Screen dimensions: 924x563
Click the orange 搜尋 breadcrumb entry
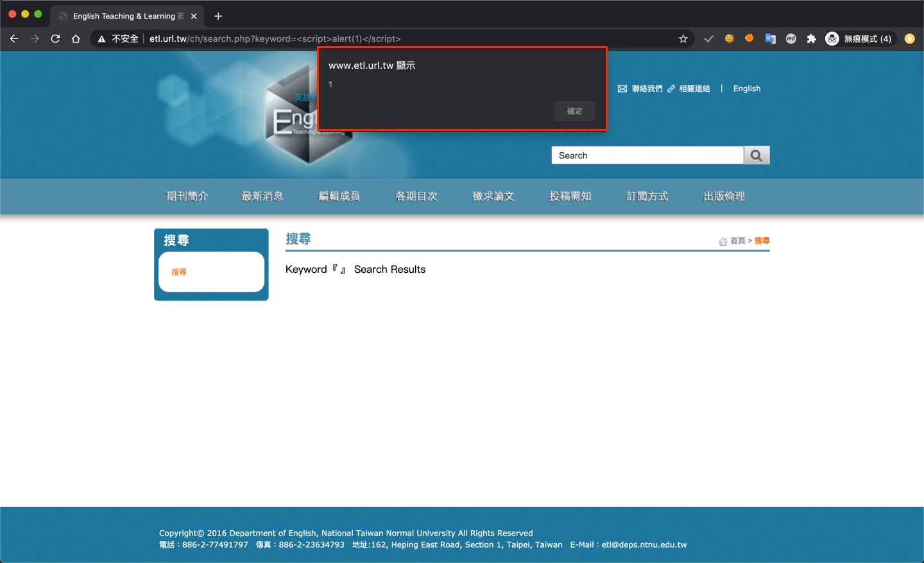click(762, 241)
